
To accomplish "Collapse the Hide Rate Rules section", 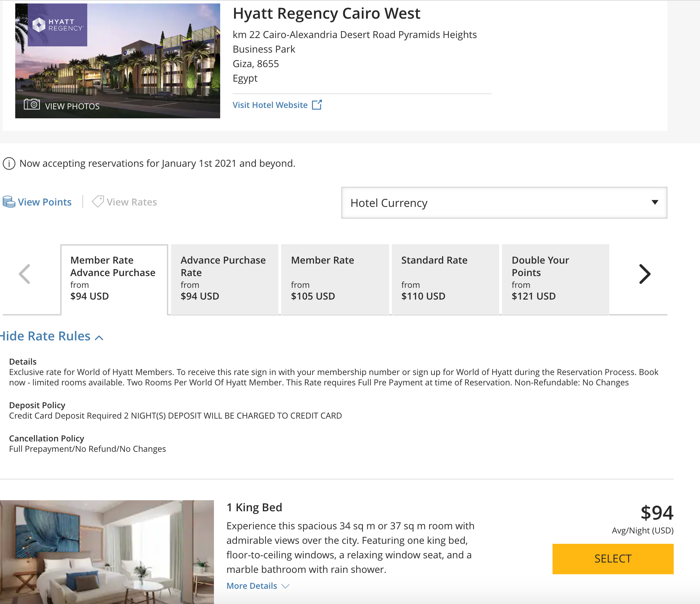I will (52, 337).
